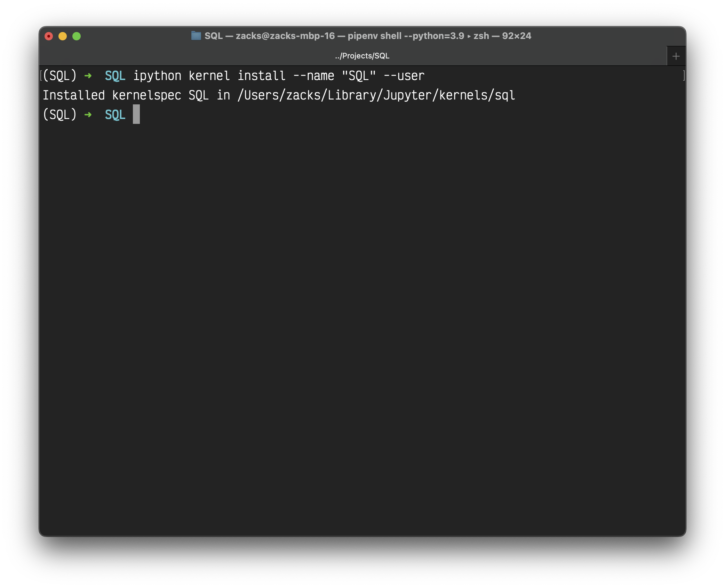The width and height of the screenshot is (725, 588).
Task: Select the ../Projects/SQL tab
Action: coord(362,56)
